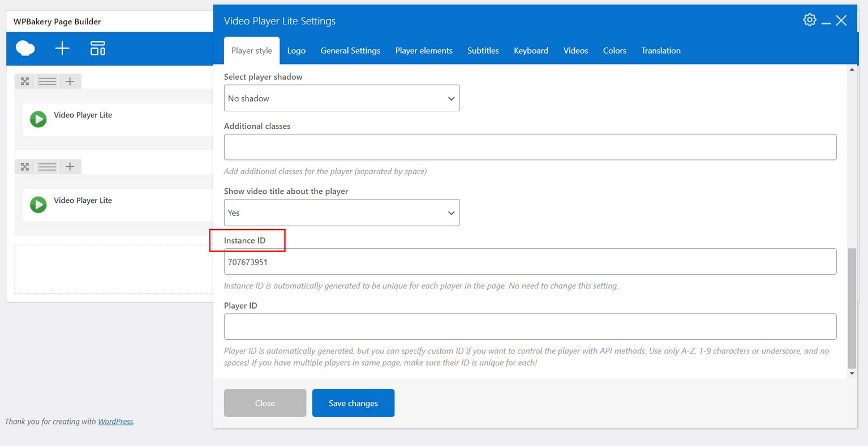
Task: Click the settings gear icon in the header
Action: pos(809,20)
